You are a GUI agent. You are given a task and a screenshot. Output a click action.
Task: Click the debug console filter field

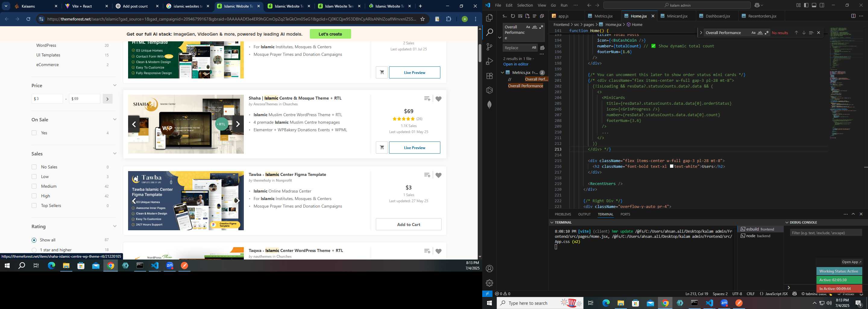tap(826, 233)
